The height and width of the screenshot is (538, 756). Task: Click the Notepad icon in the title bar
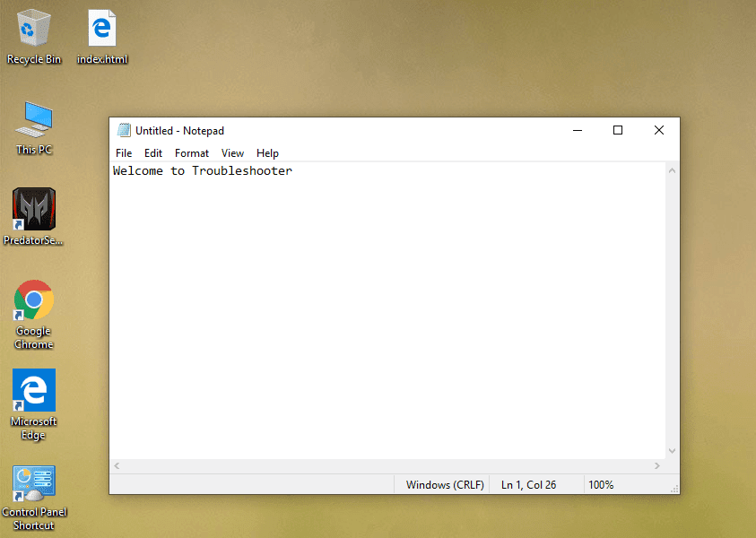click(124, 130)
